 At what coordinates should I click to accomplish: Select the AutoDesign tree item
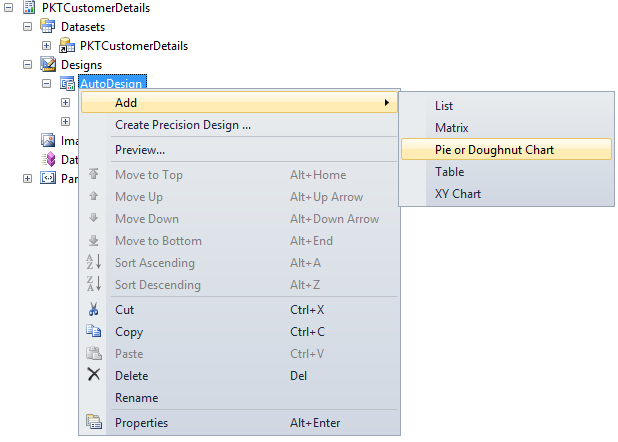click(112, 84)
